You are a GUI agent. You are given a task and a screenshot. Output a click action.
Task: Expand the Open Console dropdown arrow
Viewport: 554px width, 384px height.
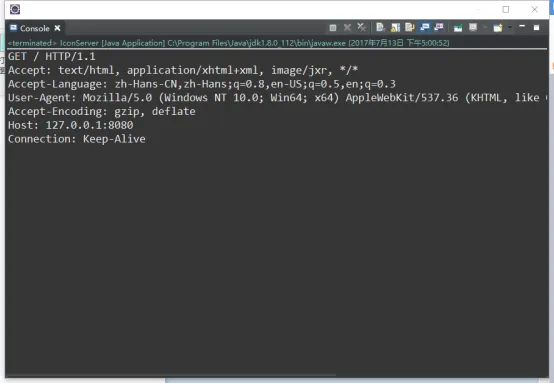510,27
